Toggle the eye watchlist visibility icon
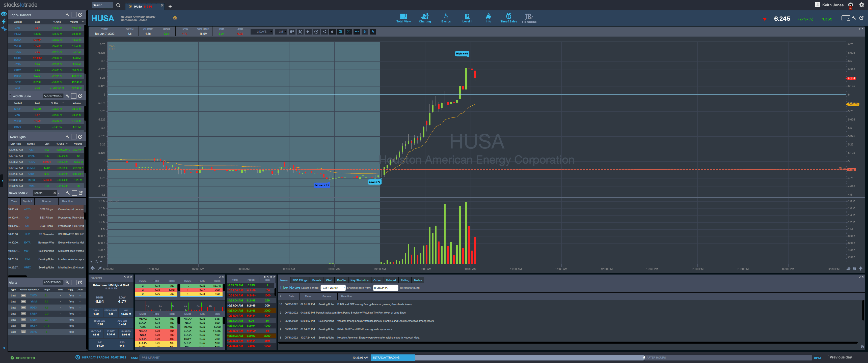Screen dimensions: 868x363 [x=4, y=14]
